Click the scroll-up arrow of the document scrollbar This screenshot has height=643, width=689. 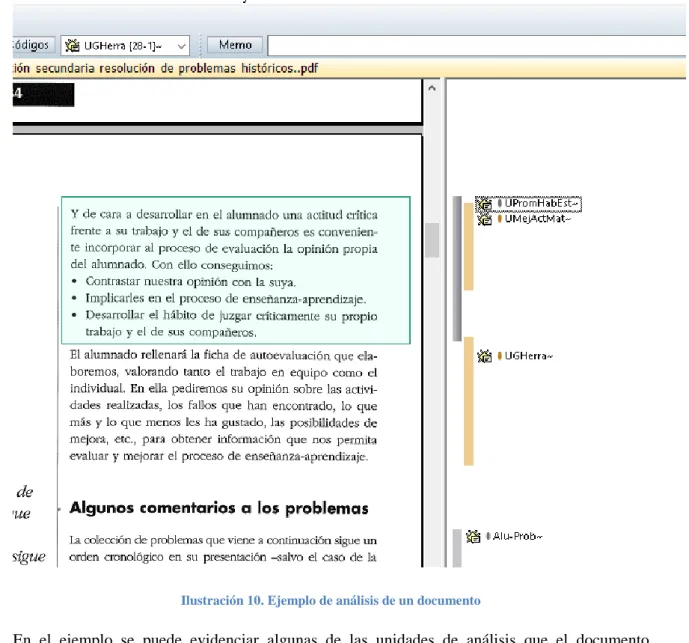tap(432, 88)
